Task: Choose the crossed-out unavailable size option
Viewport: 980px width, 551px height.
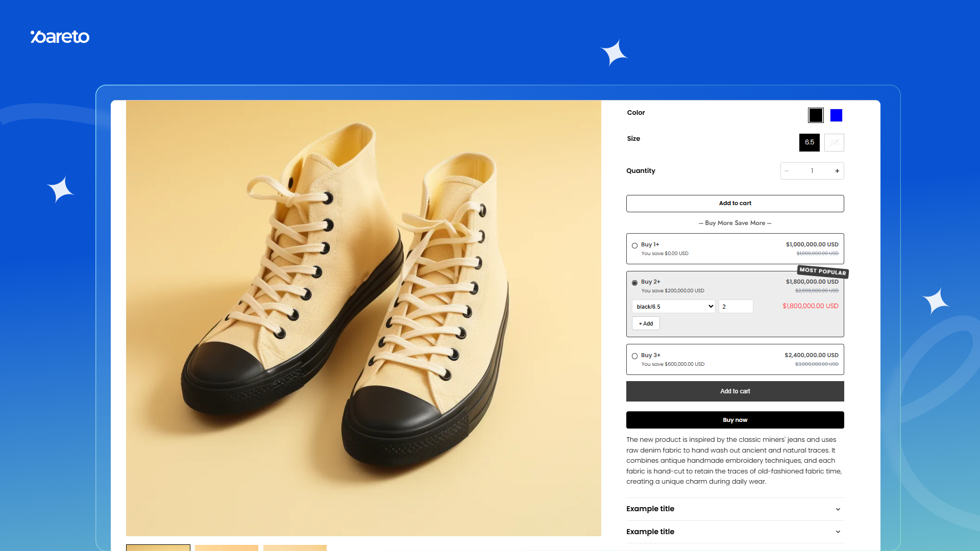Action: point(834,142)
